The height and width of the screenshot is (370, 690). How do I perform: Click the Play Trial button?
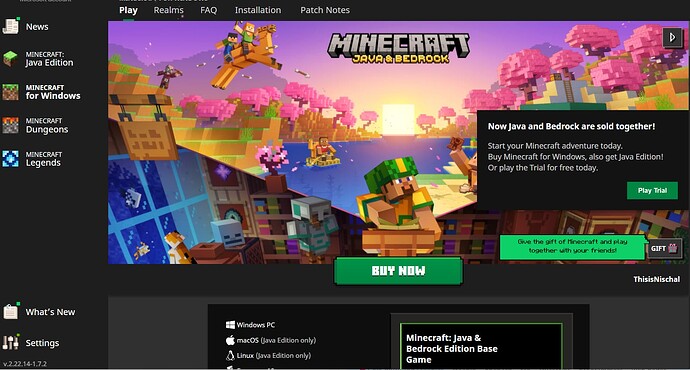(652, 190)
